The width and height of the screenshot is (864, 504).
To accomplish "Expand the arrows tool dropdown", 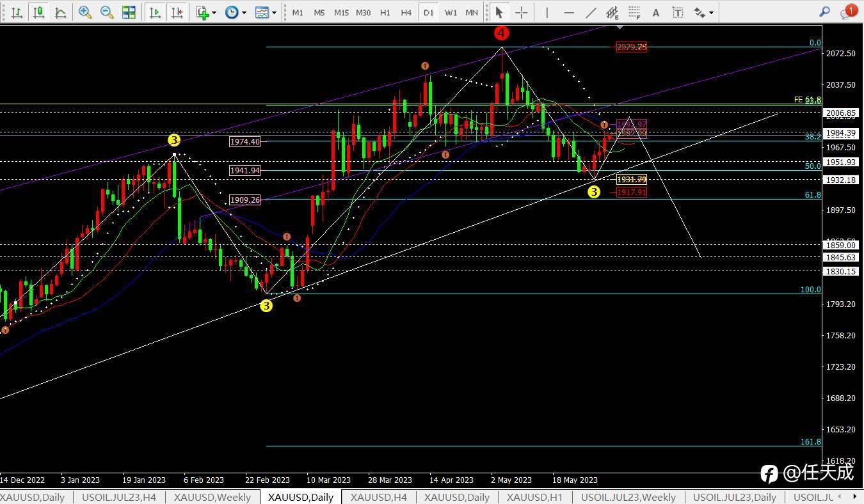I will coord(711,12).
